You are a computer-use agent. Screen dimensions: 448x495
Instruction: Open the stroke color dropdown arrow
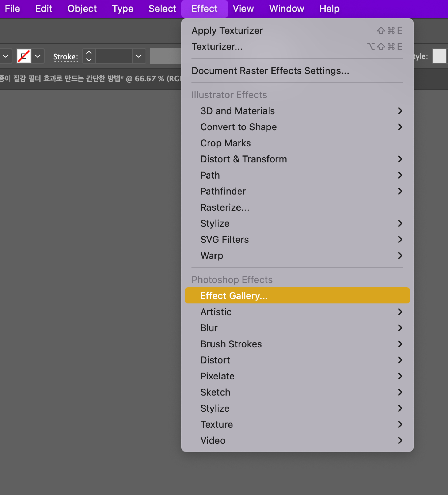click(x=38, y=56)
